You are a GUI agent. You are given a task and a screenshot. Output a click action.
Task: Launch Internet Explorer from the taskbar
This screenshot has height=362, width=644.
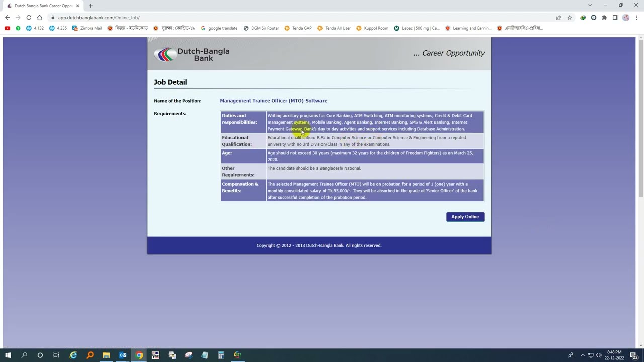click(73, 355)
